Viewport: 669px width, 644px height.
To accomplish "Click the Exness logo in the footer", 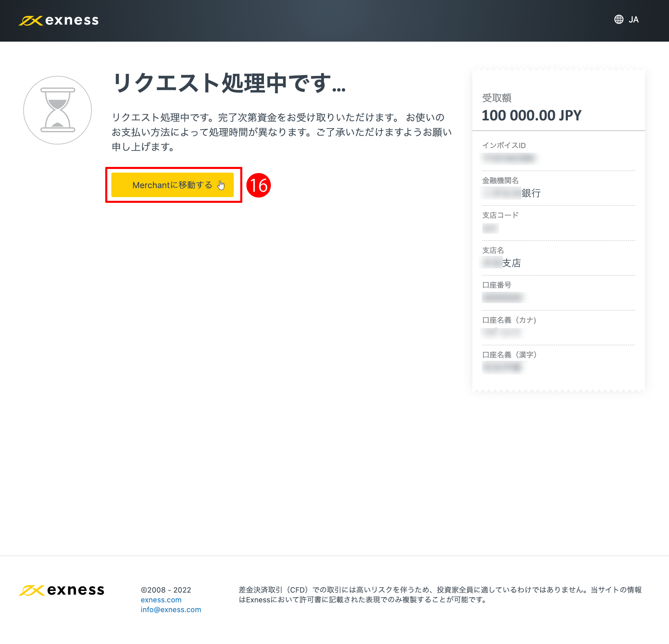I will click(62, 590).
